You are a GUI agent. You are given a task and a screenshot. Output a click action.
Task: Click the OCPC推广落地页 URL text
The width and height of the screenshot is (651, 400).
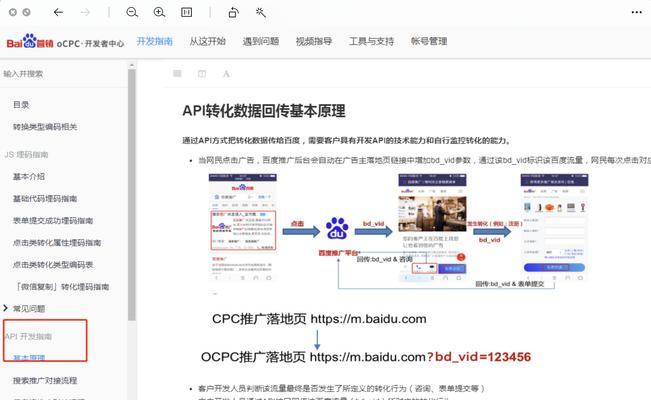pos(365,357)
